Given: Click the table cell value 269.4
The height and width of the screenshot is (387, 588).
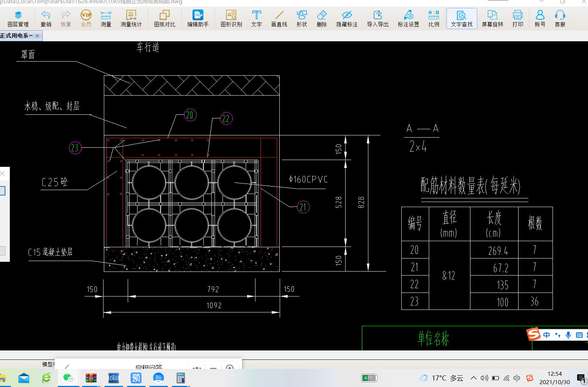Looking at the screenshot, I should tap(498, 251).
